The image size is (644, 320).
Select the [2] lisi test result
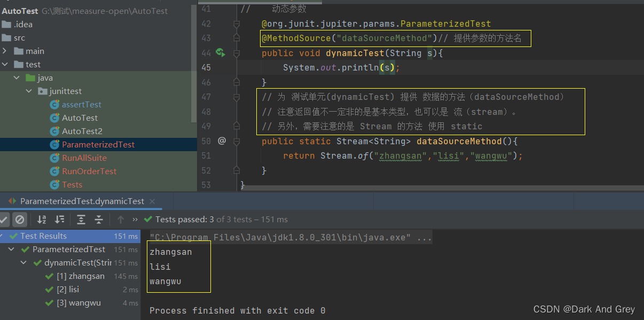pyautogui.click(x=70, y=290)
